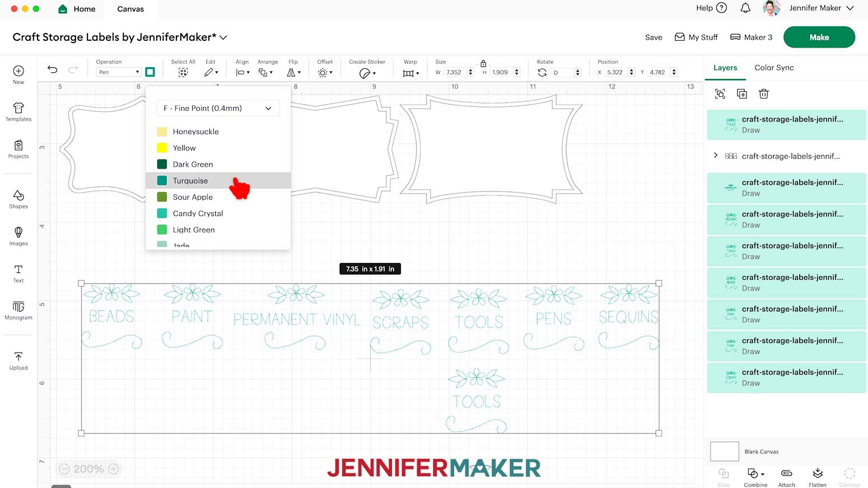Viewport: 868px width, 488px height.
Task: Open the Flip dropdown
Action: click(x=294, y=72)
